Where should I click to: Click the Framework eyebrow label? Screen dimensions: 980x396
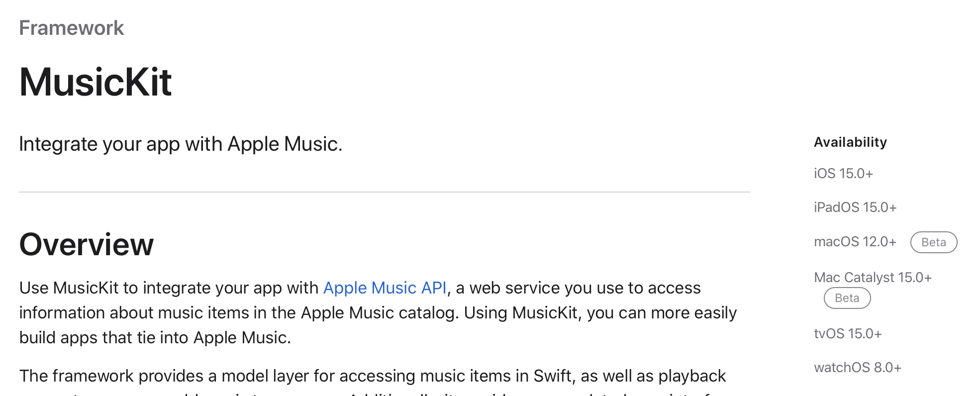pos(72,28)
